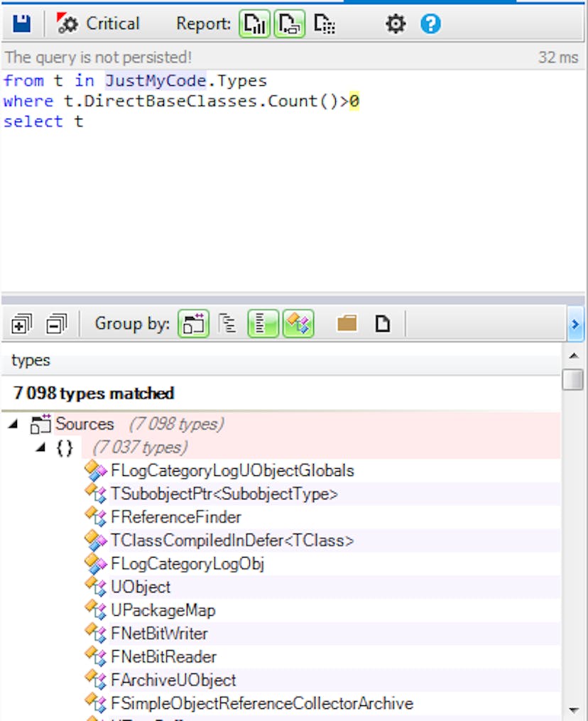Click the third Report option icon
This screenshot has height=721, width=588.
point(325,24)
